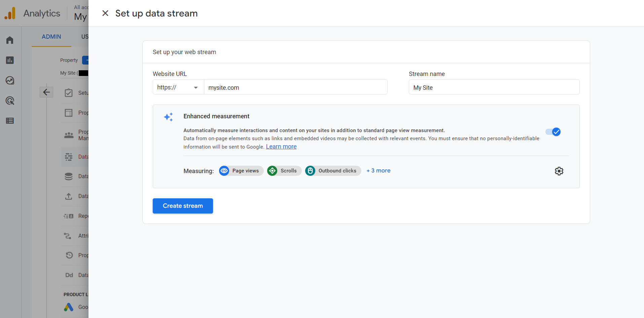The image size is (644, 318).
Task: Select the Outbound clicks measurement chip
Action: (x=333, y=171)
